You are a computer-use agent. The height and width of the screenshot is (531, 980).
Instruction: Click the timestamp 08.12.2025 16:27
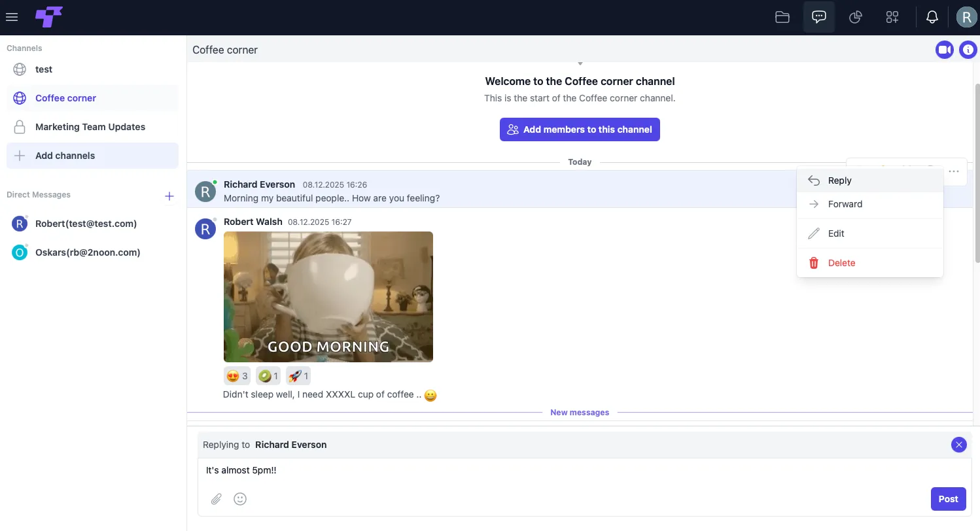319,222
